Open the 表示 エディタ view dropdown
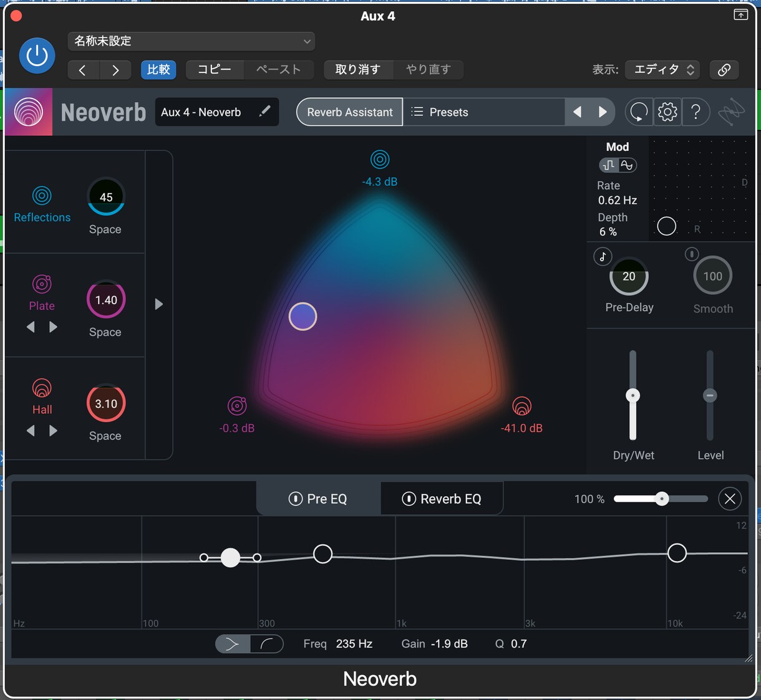The width and height of the screenshot is (761, 700). [662, 70]
